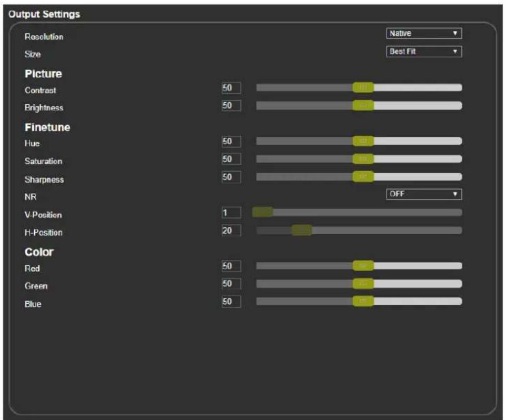Click the Sharpness slider handle
Screen dimensions: 505x420
tap(363, 177)
